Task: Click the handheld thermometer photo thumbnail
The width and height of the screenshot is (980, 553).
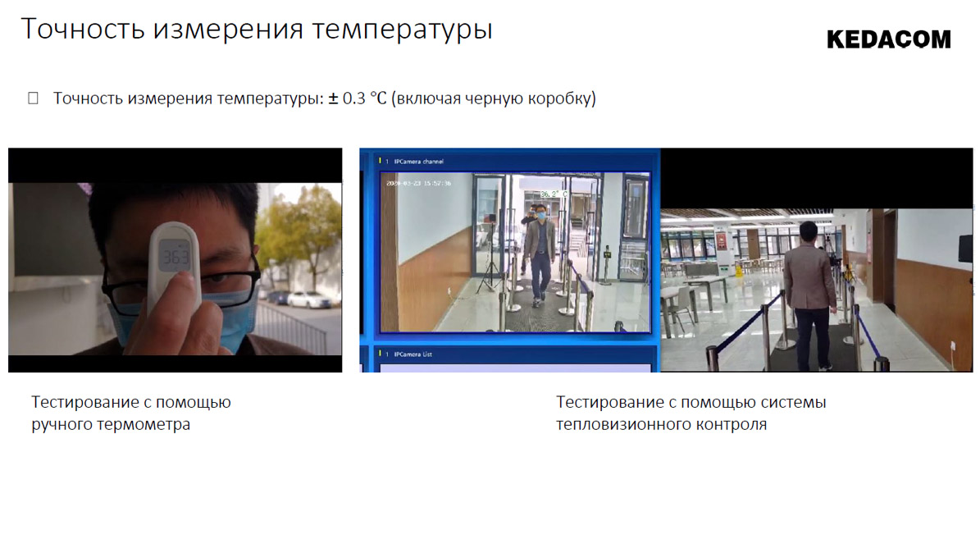Action: tap(175, 261)
